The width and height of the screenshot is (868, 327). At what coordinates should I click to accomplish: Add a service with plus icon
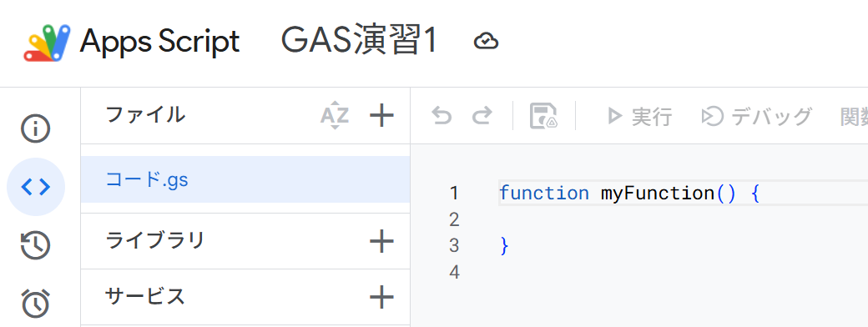click(381, 297)
